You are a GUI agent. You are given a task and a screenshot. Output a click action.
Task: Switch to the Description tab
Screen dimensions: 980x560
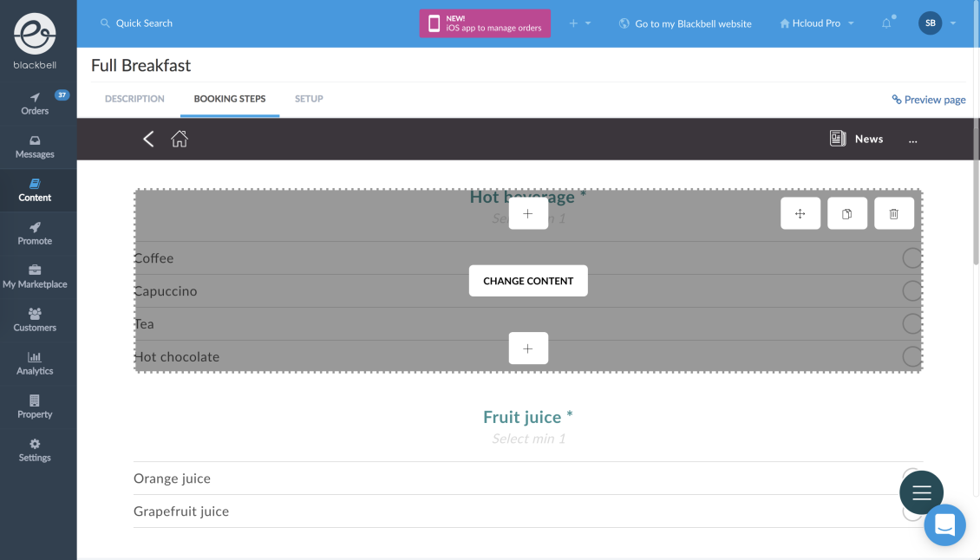pos(134,99)
